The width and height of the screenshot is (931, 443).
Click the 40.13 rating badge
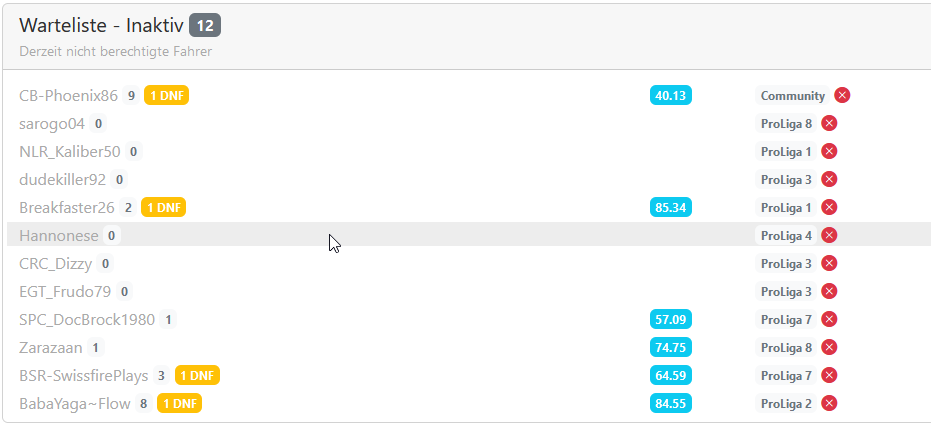pyautogui.click(x=670, y=96)
